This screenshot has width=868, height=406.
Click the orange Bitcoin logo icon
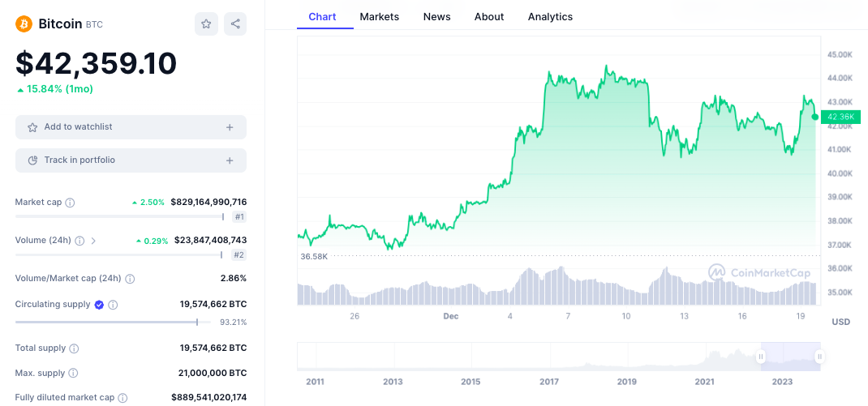(24, 24)
